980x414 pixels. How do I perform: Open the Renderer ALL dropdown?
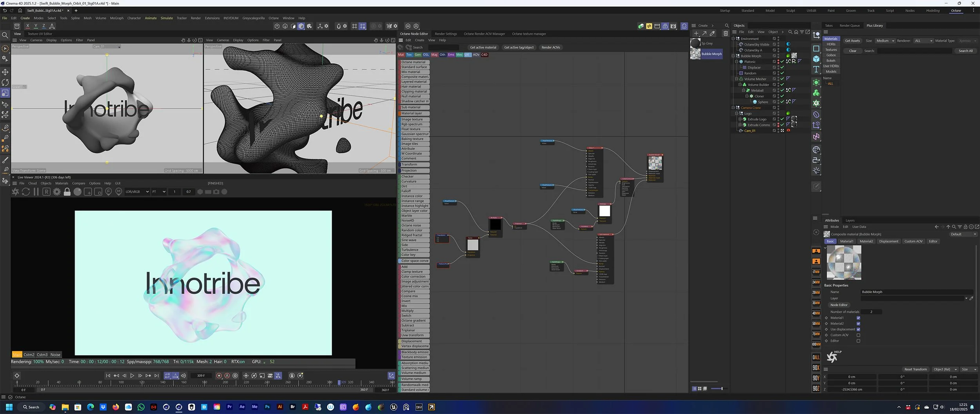(923, 41)
